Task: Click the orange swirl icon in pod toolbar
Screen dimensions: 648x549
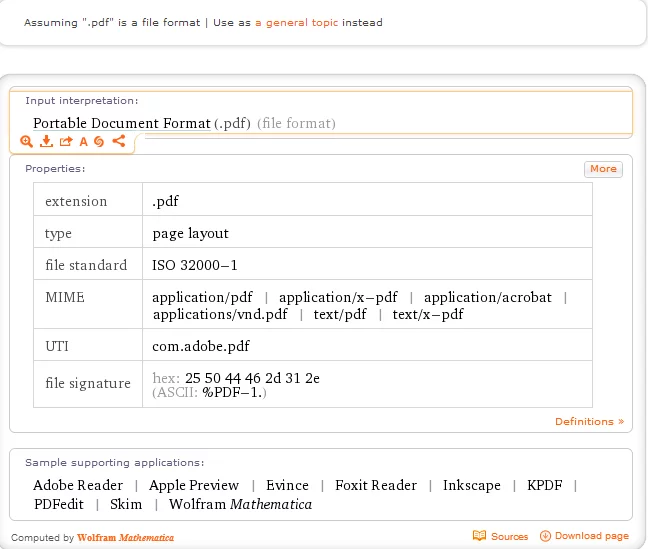Action: pos(99,142)
